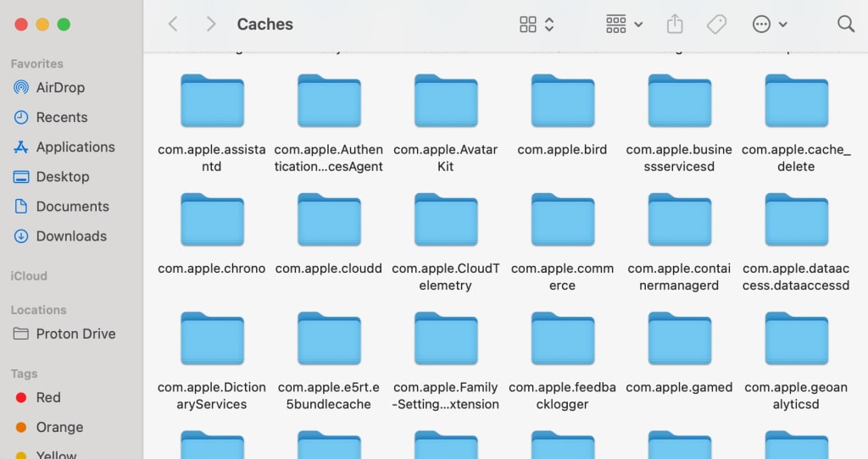The image size is (868, 459).
Task: Open Documents from the sidebar
Action: (x=73, y=207)
